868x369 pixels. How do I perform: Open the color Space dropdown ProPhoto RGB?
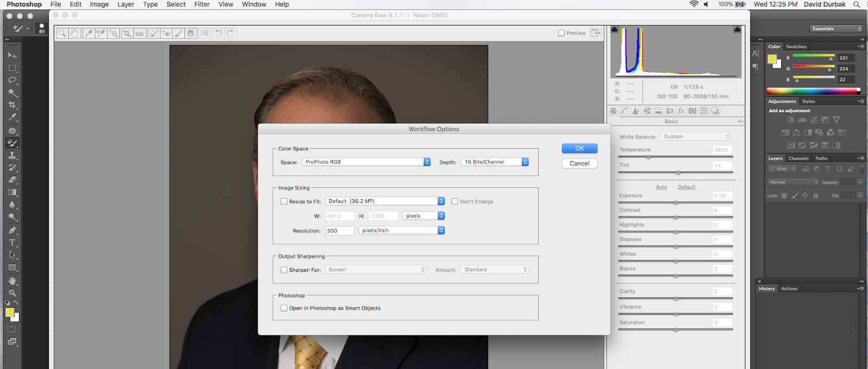coord(366,162)
